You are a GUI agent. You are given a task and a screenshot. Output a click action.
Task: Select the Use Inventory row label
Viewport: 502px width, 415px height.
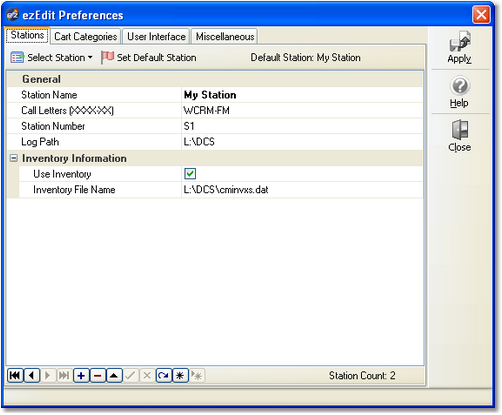(x=62, y=174)
